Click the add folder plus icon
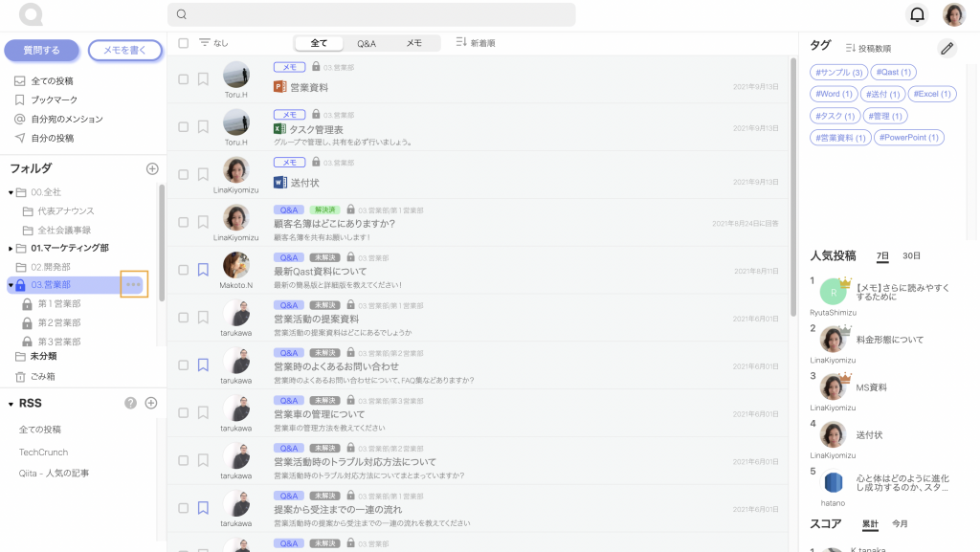 (151, 168)
